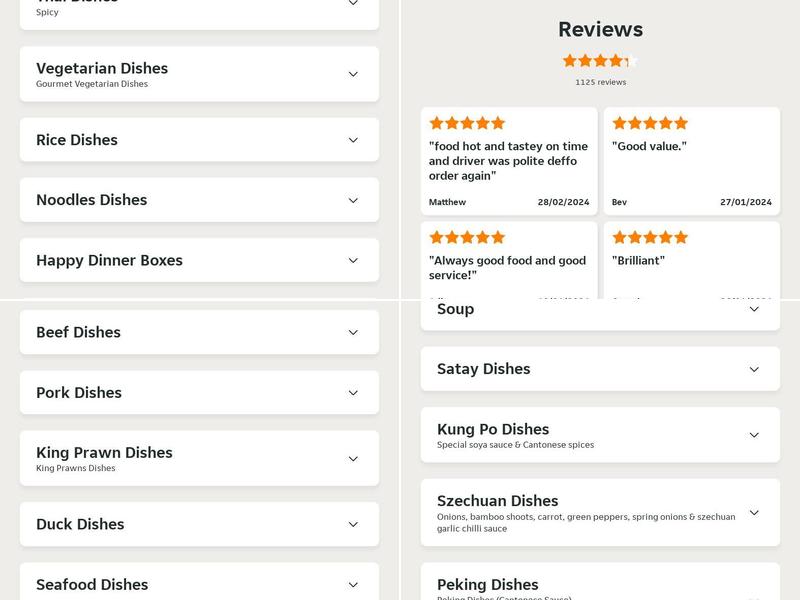800x600 pixels.
Task: Click the 1125 reviews link
Action: [x=600, y=82]
